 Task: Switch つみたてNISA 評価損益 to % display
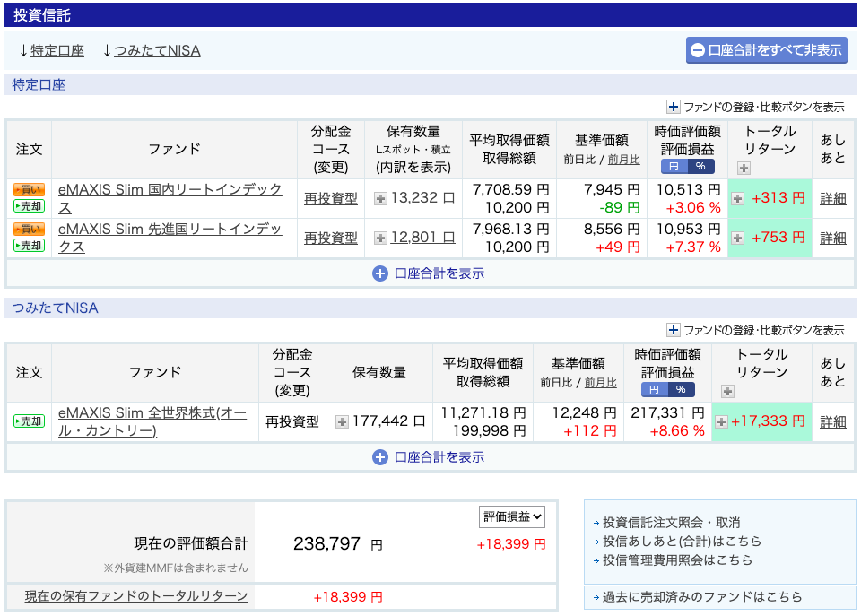(x=681, y=390)
